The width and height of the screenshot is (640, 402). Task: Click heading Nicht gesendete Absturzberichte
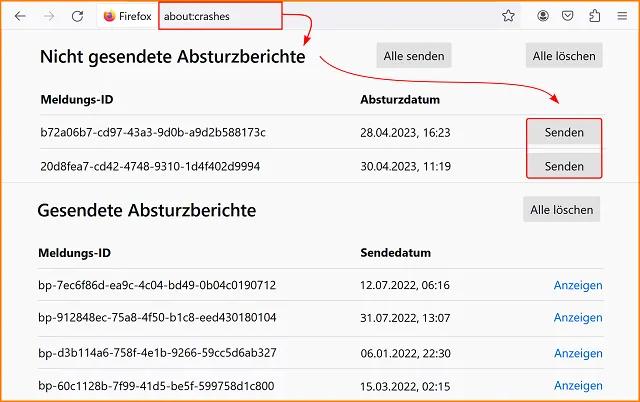(173, 56)
